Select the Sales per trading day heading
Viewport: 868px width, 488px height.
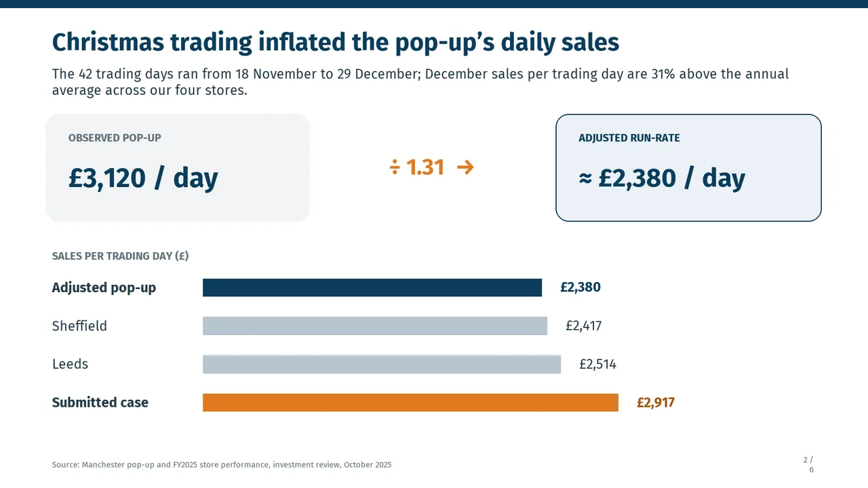(120, 256)
